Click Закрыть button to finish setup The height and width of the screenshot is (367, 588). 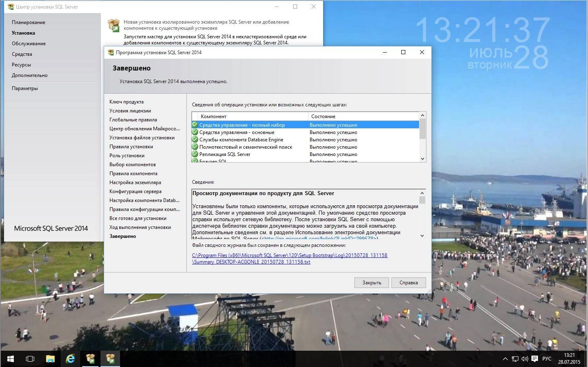tap(372, 283)
